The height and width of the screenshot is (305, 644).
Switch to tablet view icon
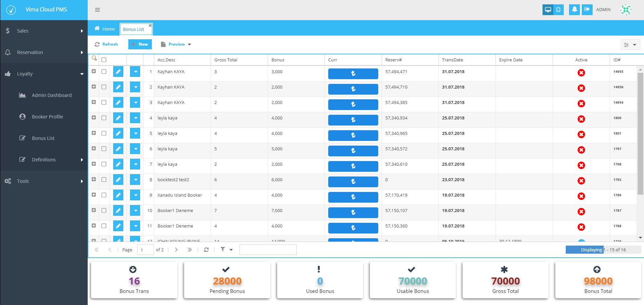coord(558,9)
